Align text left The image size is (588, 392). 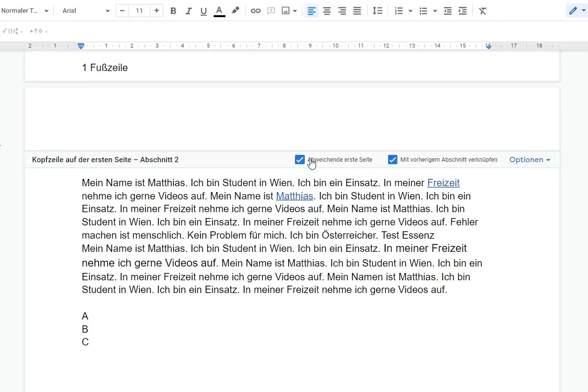pyautogui.click(x=312, y=11)
